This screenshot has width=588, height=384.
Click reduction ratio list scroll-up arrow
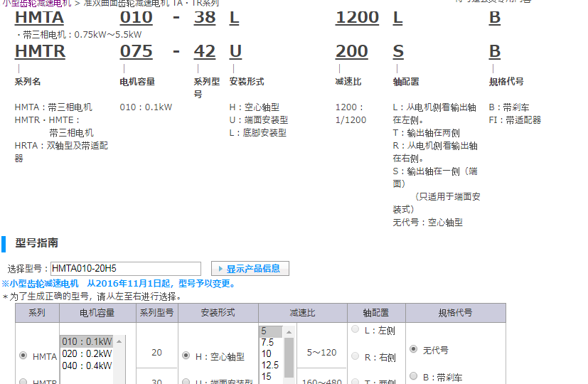click(x=289, y=331)
